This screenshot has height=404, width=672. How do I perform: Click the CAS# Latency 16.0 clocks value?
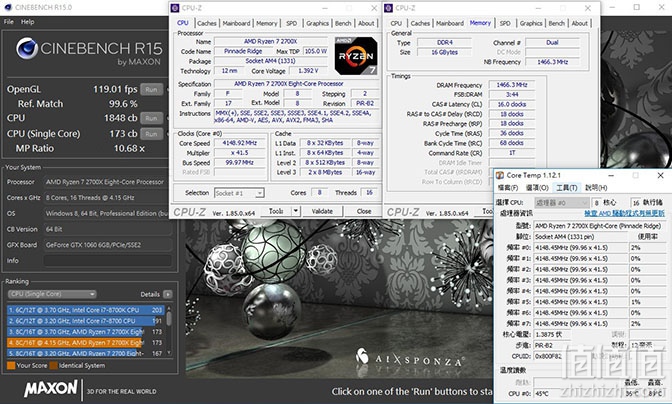tap(512, 104)
